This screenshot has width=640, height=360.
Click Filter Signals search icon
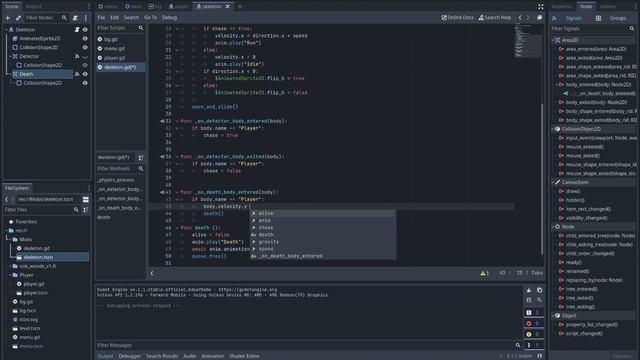(632, 29)
